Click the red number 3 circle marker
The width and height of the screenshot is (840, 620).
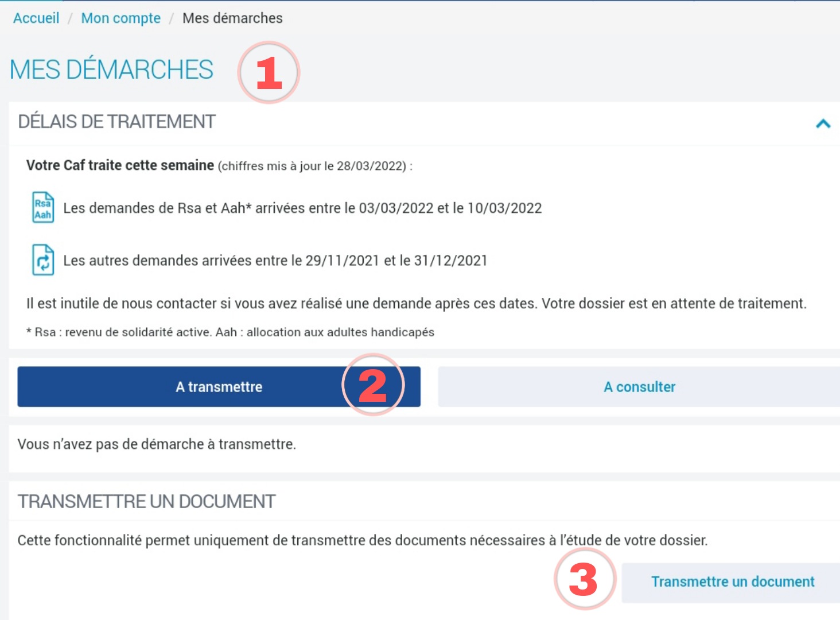tap(584, 579)
